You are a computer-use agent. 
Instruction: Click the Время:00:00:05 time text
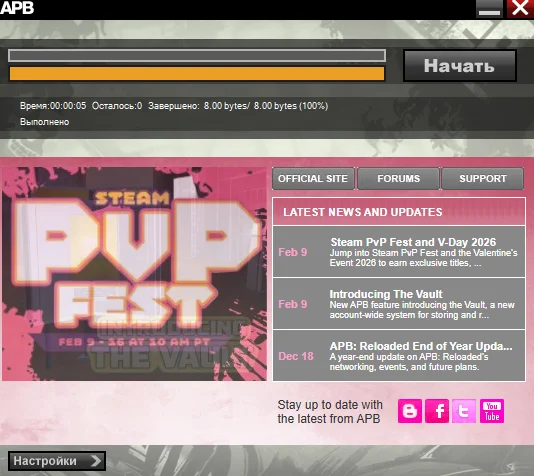53,106
